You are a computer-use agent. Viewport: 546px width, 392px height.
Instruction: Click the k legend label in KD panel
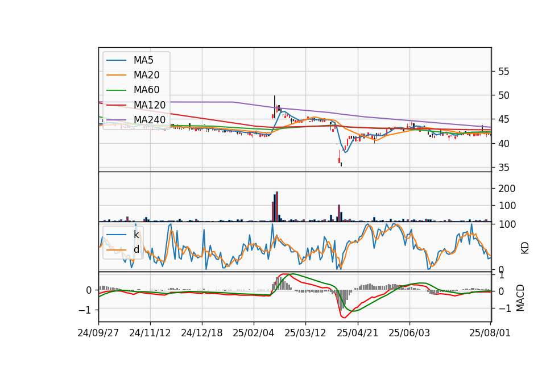pos(136,235)
